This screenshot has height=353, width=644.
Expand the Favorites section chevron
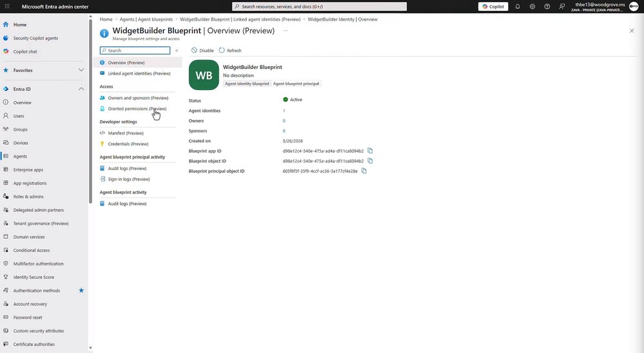81,70
